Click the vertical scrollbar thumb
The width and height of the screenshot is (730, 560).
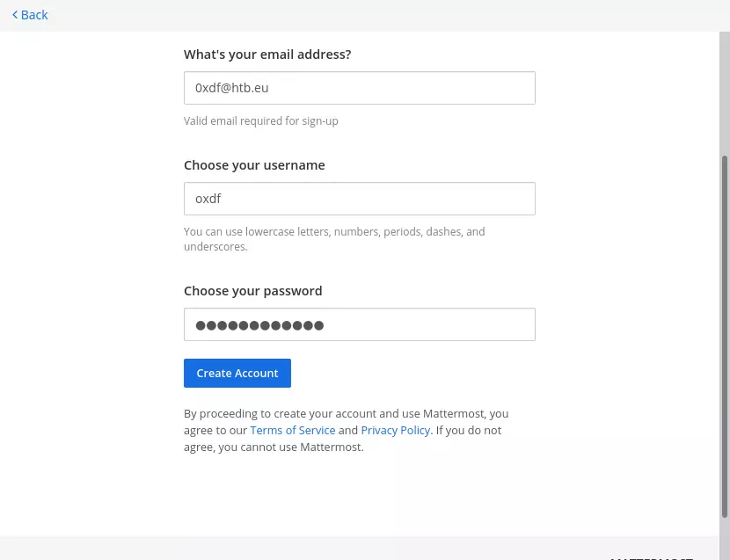(x=725, y=334)
